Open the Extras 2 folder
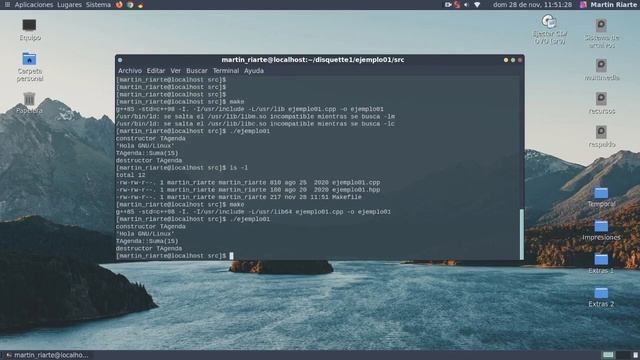 pos(601,293)
